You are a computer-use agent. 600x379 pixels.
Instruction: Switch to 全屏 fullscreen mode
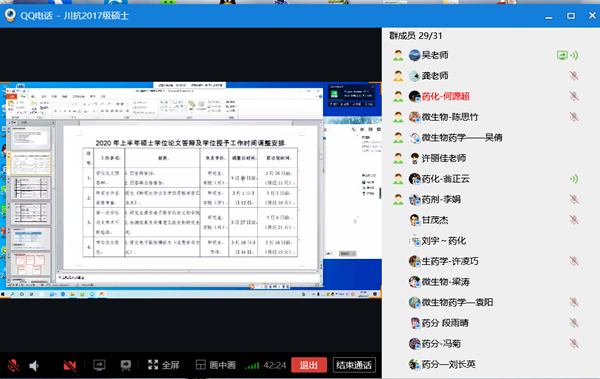[x=163, y=365]
